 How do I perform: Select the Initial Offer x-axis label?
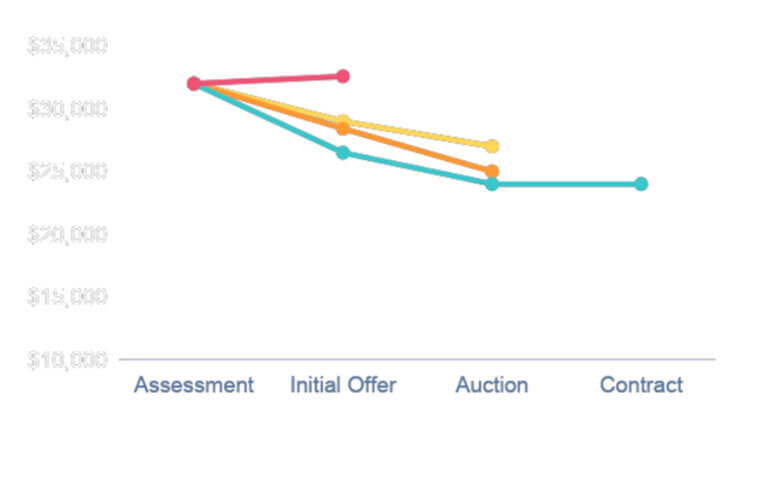pyautogui.click(x=343, y=385)
